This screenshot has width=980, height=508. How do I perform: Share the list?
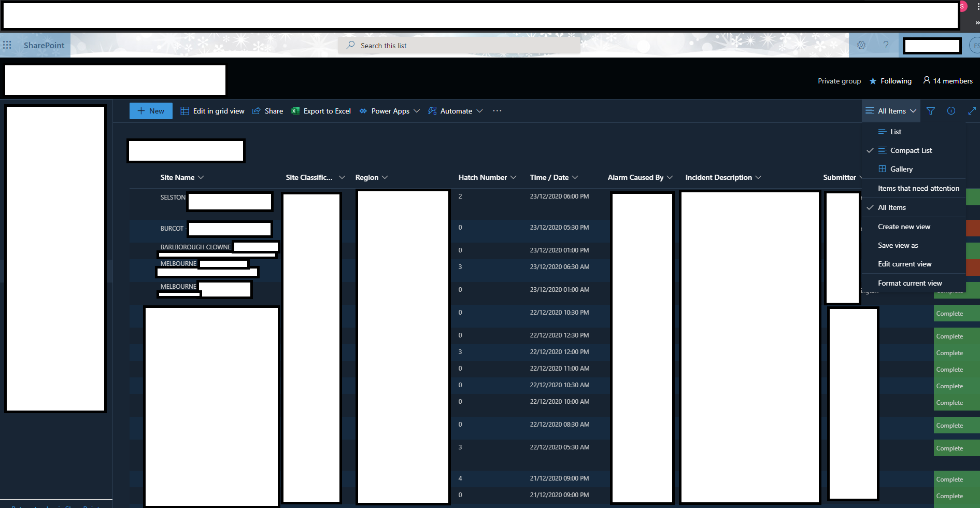(x=268, y=111)
